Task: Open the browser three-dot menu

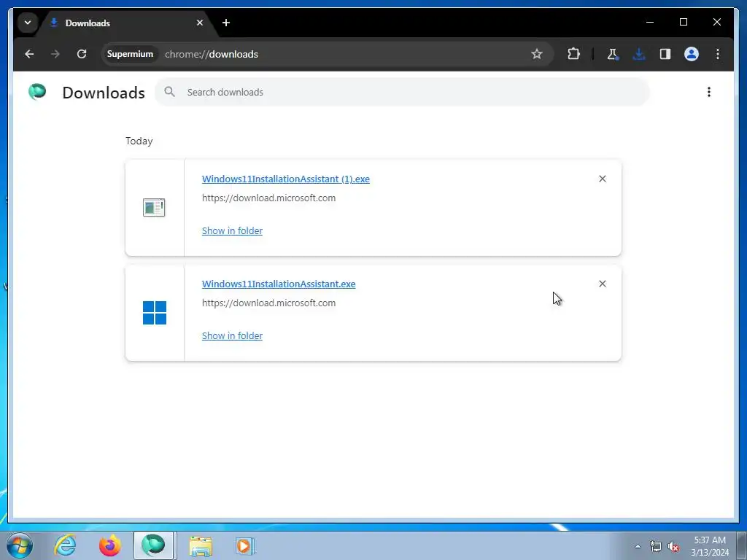Action: click(x=718, y=54)
